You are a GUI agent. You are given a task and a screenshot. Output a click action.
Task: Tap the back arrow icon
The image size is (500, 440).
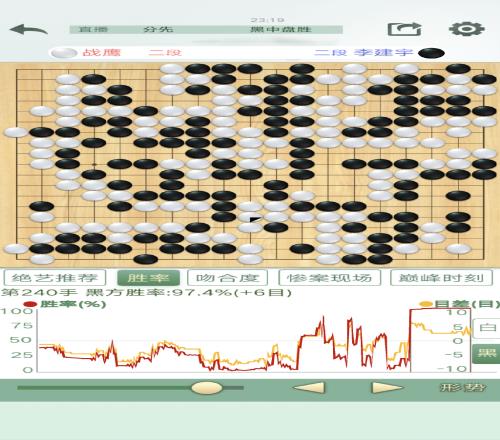[x=29, y=29]
